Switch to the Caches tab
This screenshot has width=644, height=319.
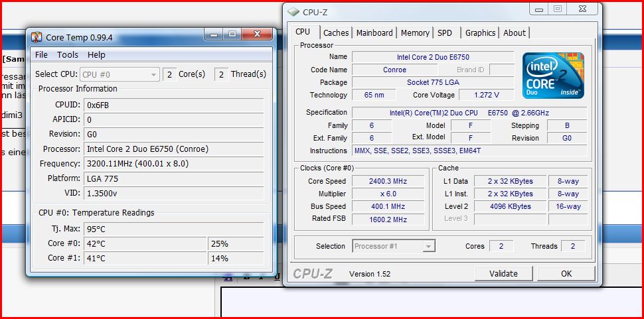tap(336, 32)
